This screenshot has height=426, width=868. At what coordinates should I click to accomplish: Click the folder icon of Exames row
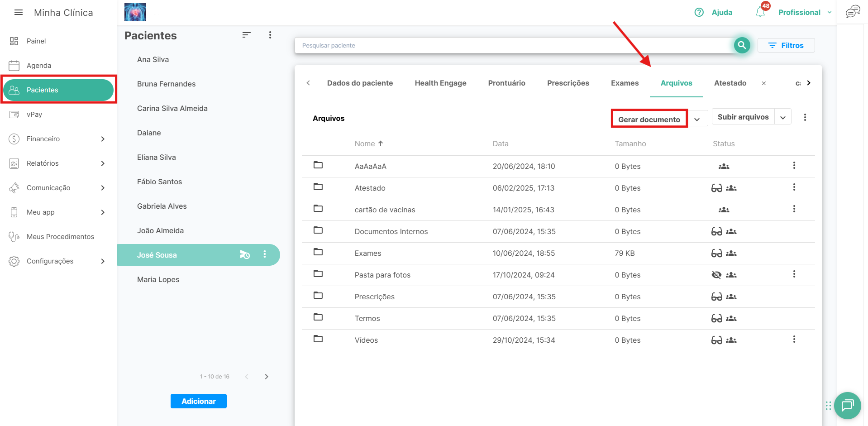point(318,252)
